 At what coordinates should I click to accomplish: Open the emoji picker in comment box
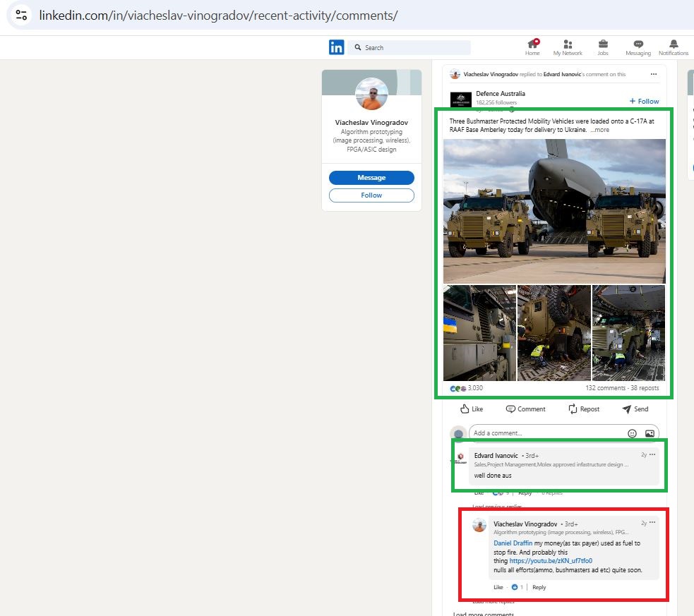point(632,433)
